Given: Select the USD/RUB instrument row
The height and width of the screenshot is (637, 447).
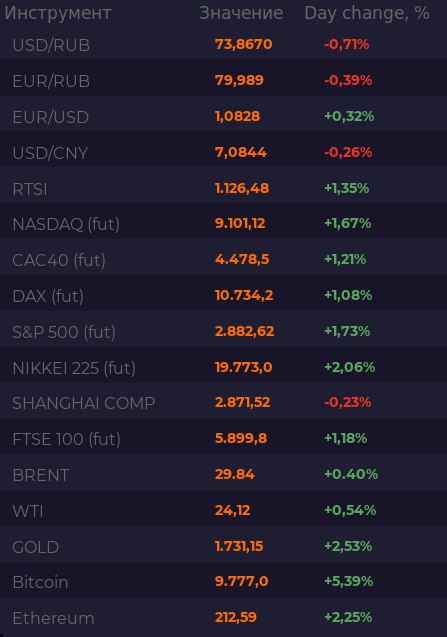Looking at the screenshot, I should coord(224,44).
